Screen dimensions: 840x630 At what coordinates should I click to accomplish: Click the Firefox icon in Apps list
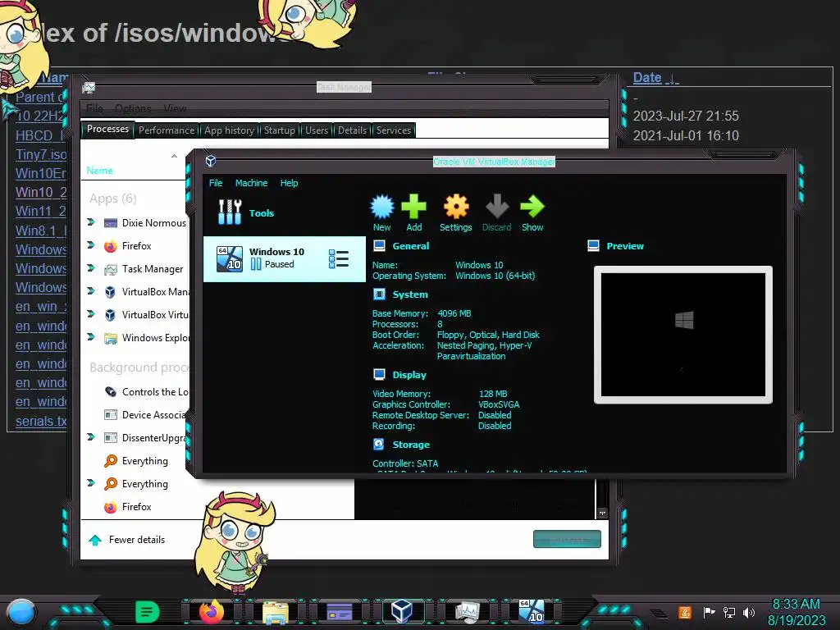[111, 246]
